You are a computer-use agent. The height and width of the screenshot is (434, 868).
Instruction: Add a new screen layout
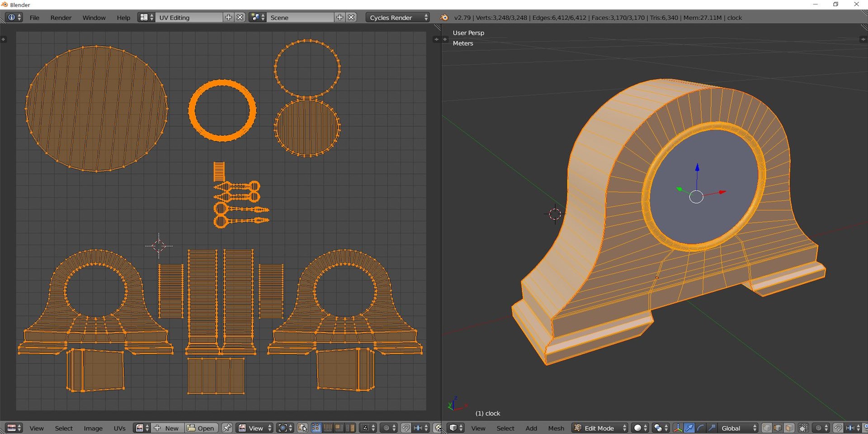tap(229, 18)
